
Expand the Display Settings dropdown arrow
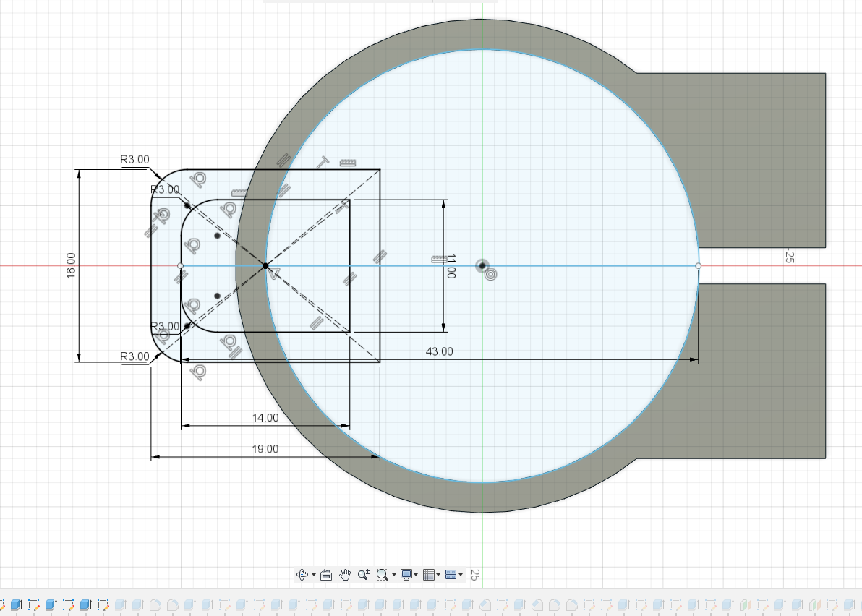click(x=416, y=576)
